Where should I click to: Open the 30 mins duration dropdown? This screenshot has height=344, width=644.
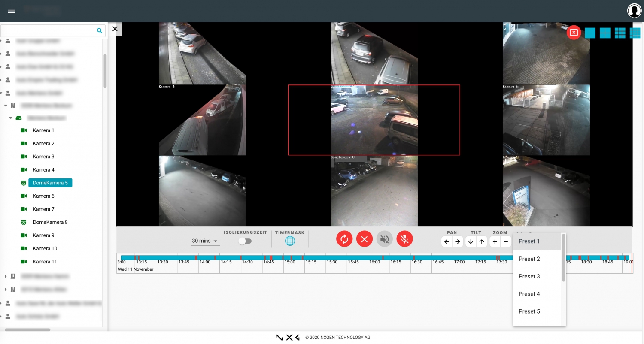coord(205,241)
